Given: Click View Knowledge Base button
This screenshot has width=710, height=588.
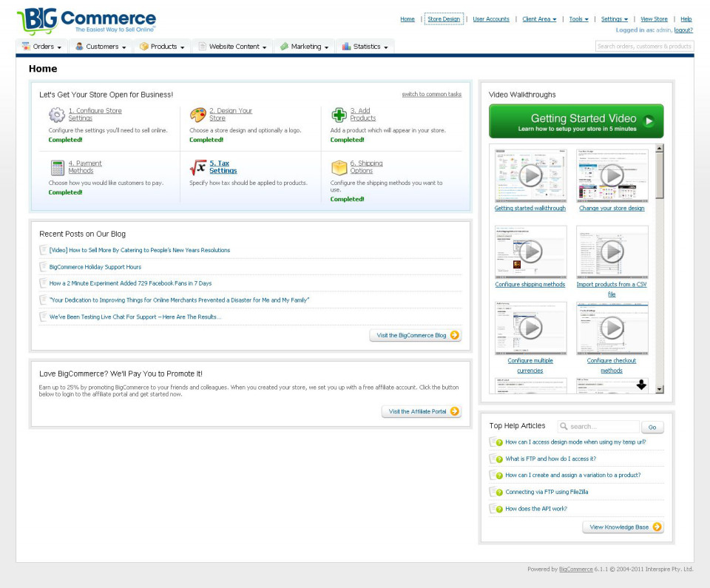Looking at the screenshot, I should (623, 527).
